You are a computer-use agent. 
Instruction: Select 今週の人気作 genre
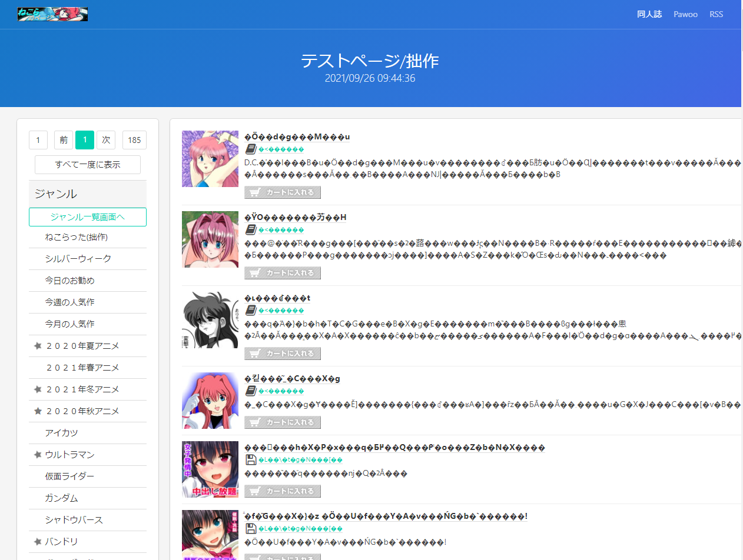tap(88, 302)
